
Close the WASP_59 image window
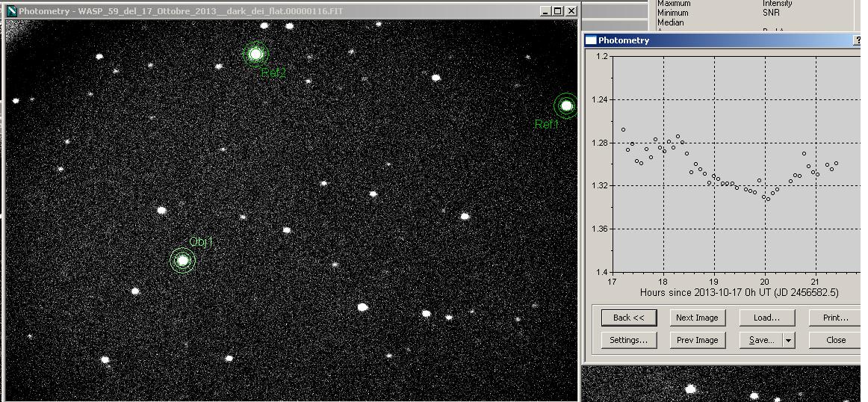[571, 11]
